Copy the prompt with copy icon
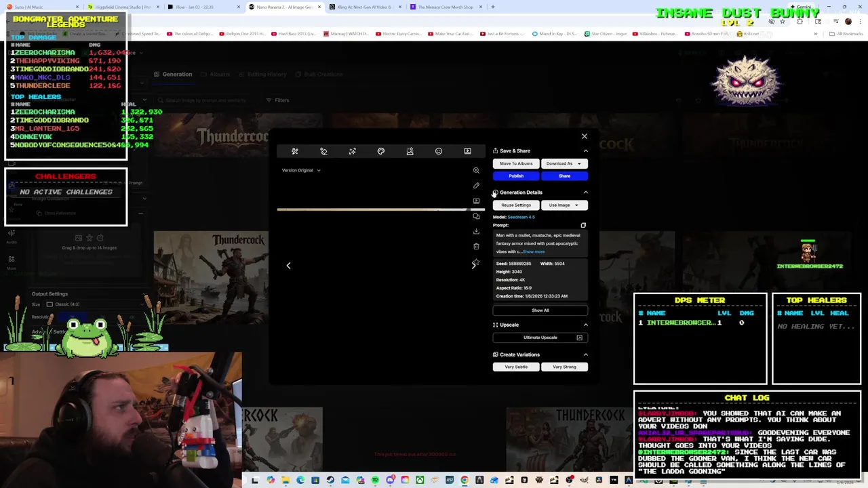The image size is (868, 488). click(x=583, y=225)
